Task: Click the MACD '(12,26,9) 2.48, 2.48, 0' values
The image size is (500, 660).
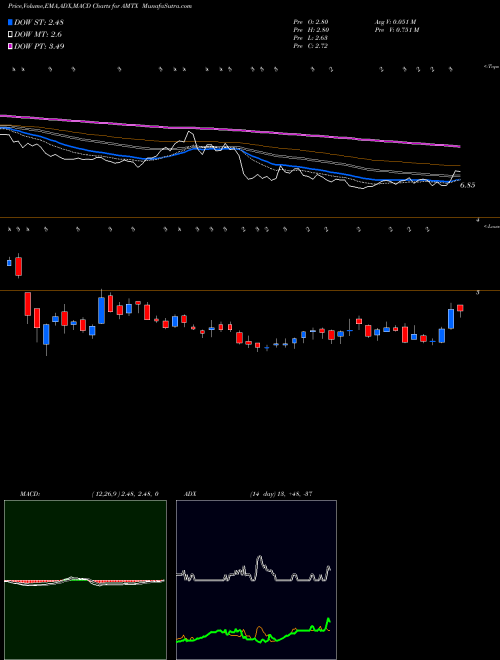Action: click(125, 494)
